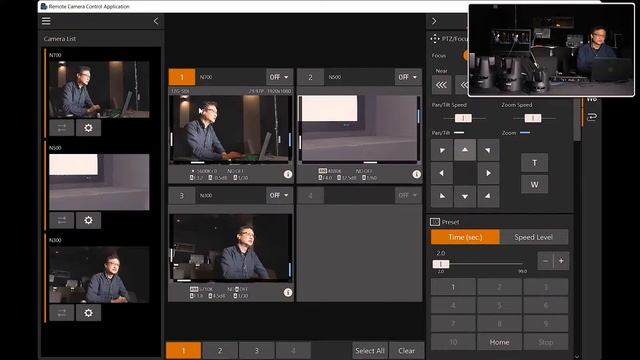The height and width of the screenshot is (360, 640).
Task: Select the camera slot 1 number button
Action: pos(182,77)
